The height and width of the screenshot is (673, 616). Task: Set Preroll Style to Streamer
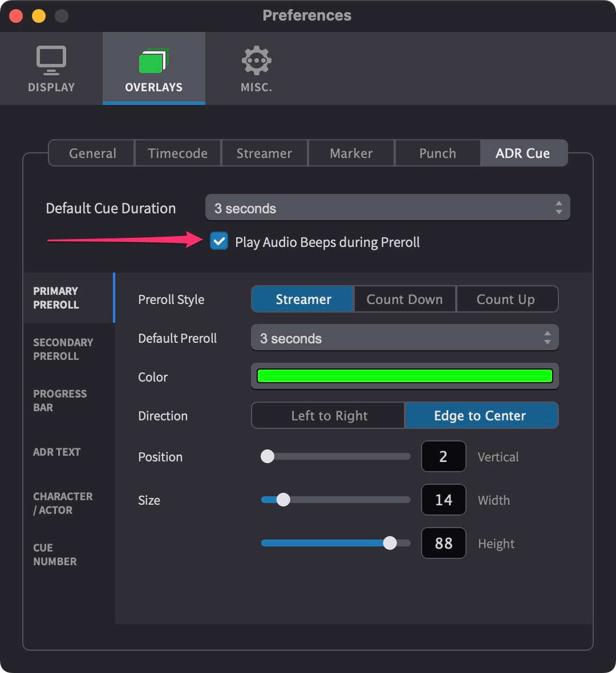(303, 299)
